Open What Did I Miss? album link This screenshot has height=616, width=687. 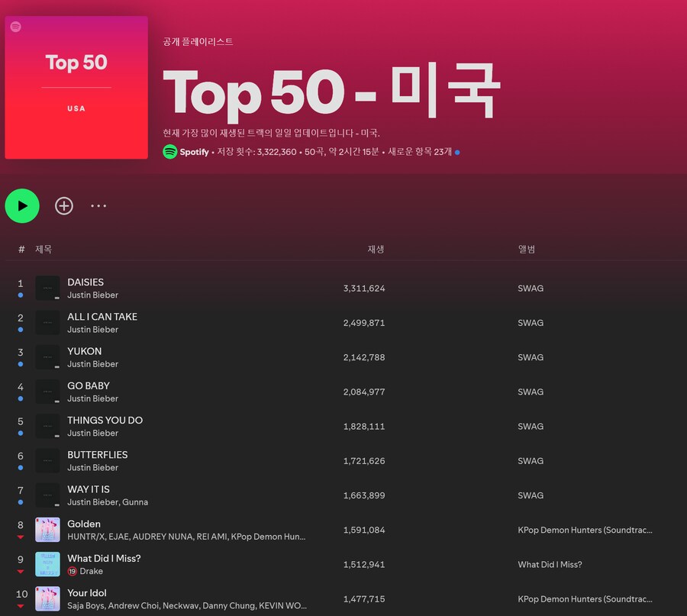click(x=550, y=565)
